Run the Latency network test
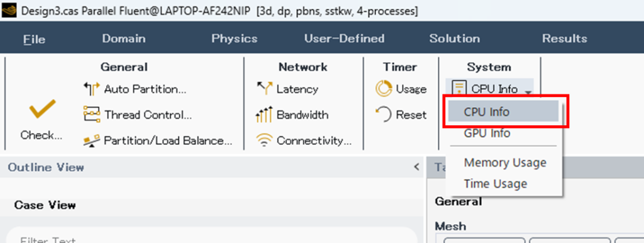Image resolution: width=644 pixels, height=243 pixels. coord(297,89)
